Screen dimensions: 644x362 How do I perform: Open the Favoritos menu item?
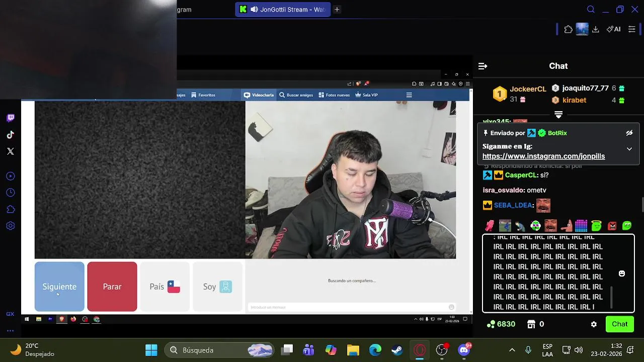(x=203, y=95)
